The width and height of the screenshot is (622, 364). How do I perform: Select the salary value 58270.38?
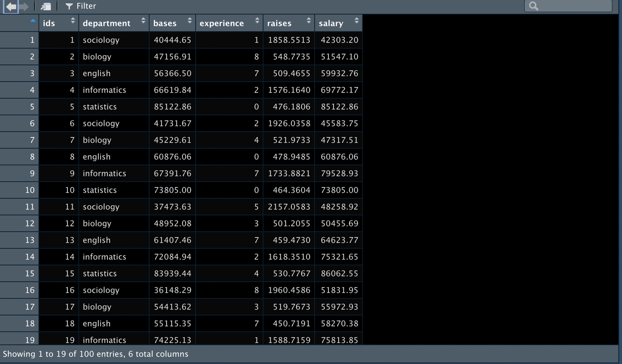click(339, 324)
